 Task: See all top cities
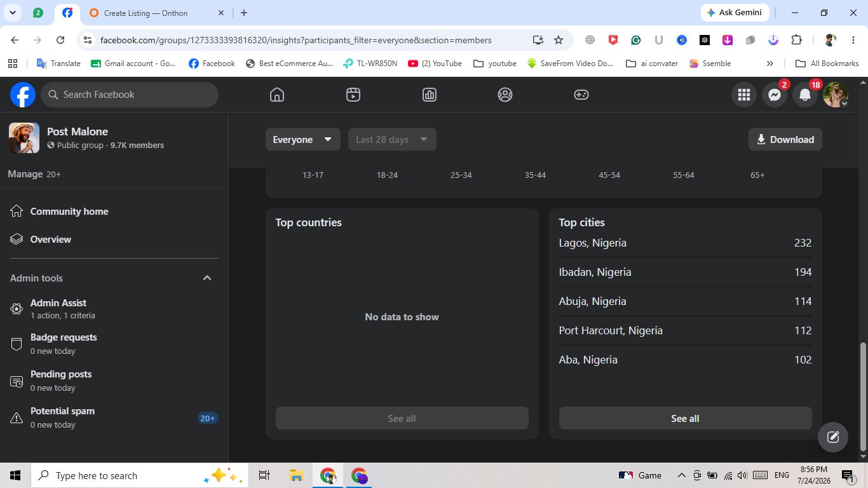[x=685, y=418]
